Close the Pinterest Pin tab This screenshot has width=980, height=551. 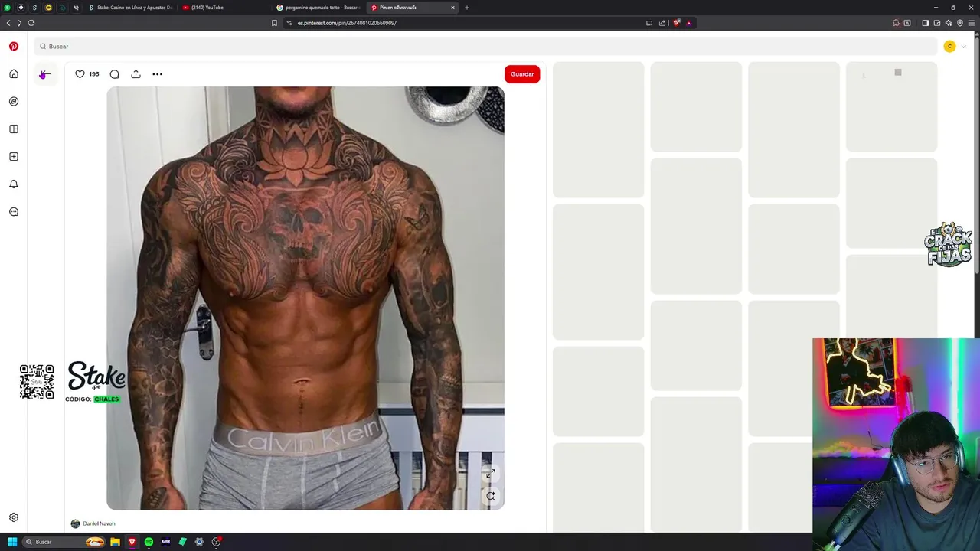[452, 8]
